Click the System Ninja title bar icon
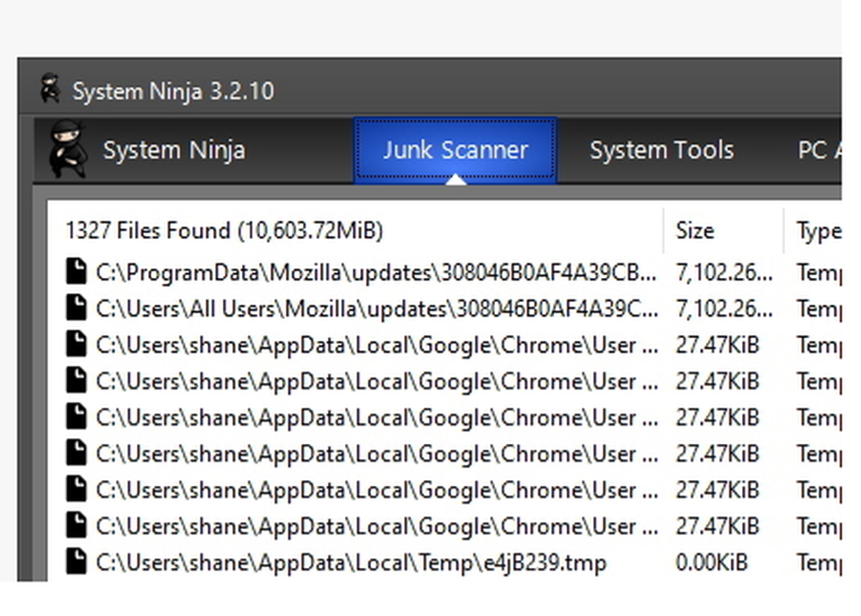 coord(51,89)
